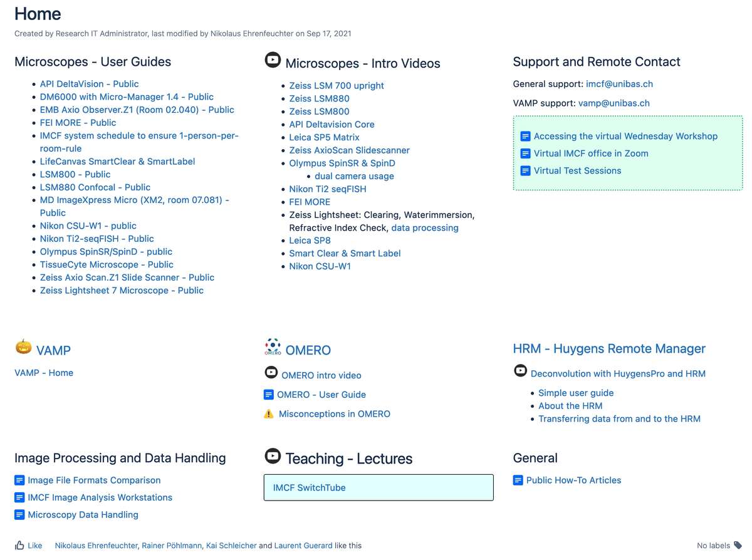Click the pumpkin icon beside VAMP
The image size is (752, 560).
point(23,346)
